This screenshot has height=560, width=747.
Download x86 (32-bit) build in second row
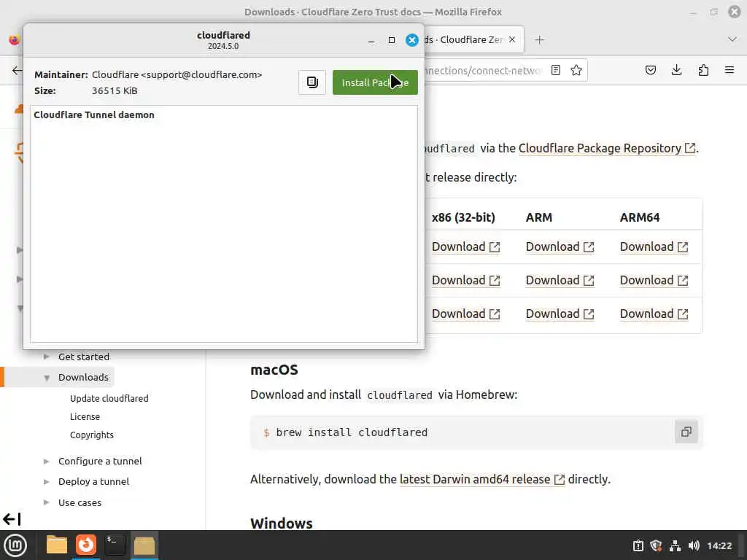465,280
